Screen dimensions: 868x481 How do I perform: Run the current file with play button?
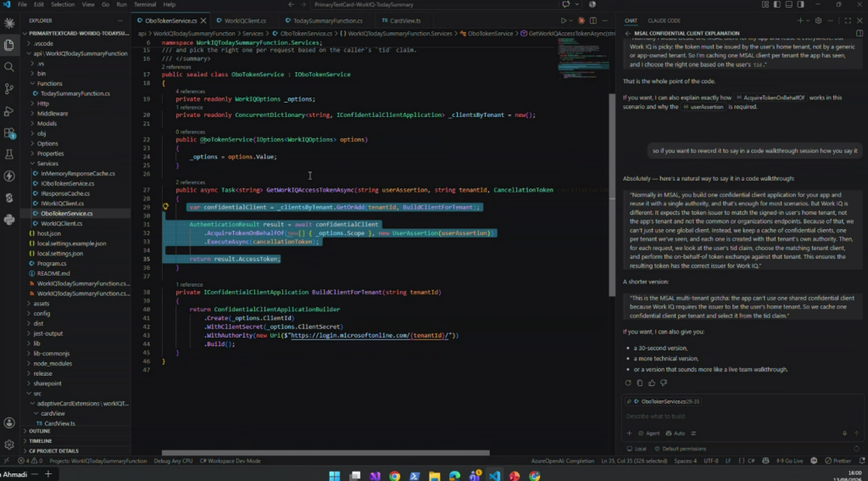click(x=564, y=20)
